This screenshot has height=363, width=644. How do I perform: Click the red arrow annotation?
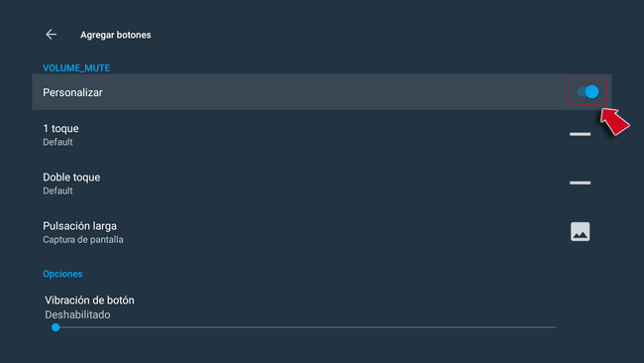click(x=614, y=121)
